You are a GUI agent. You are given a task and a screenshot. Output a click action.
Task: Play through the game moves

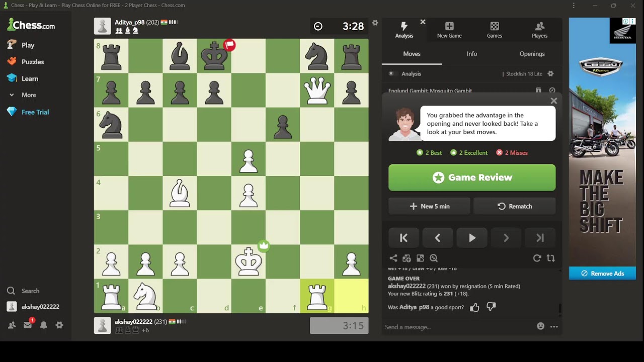coord(472,238)
